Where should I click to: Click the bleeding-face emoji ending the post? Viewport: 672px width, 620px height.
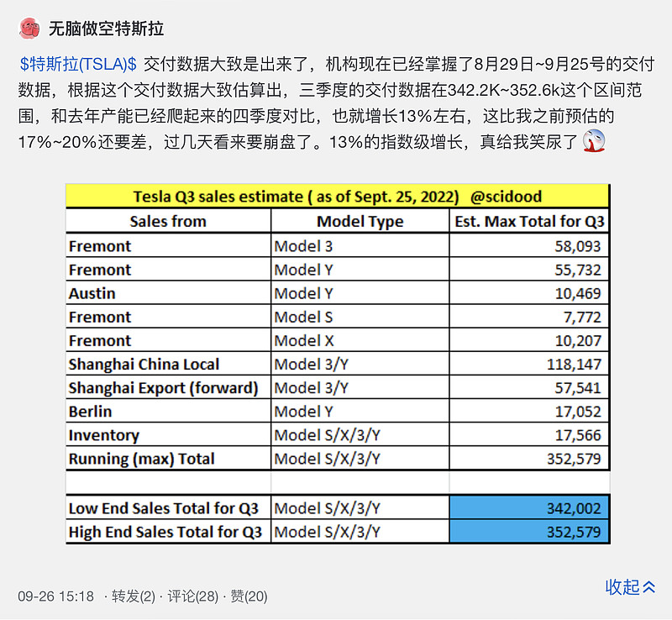594,141
